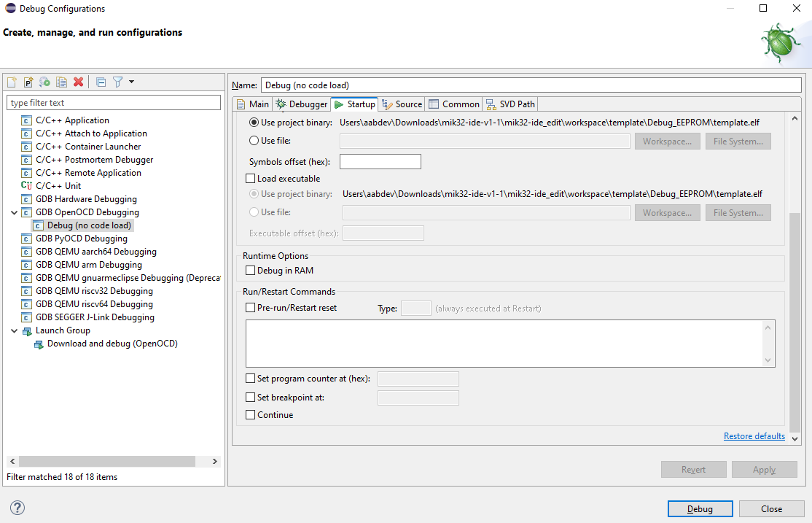This screenshot has height=523, width=812.
Task: Select symbols Use project binary radio
Action: point(254,123)
